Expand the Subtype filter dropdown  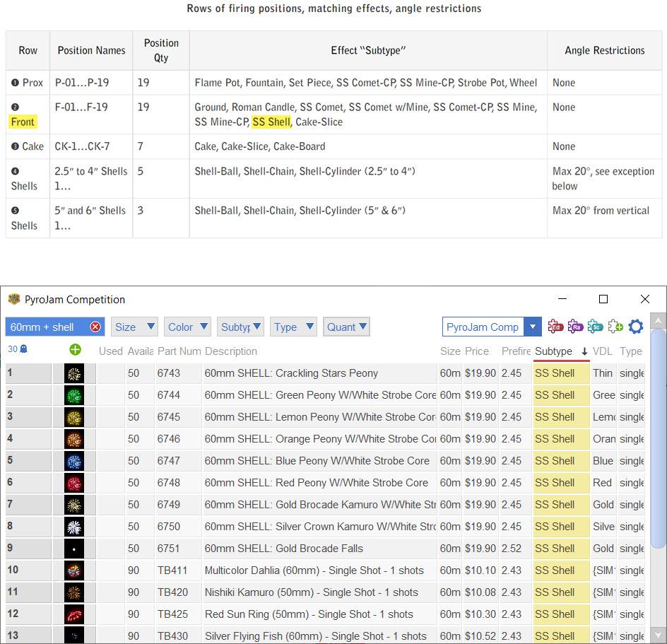tap(240, 327)
